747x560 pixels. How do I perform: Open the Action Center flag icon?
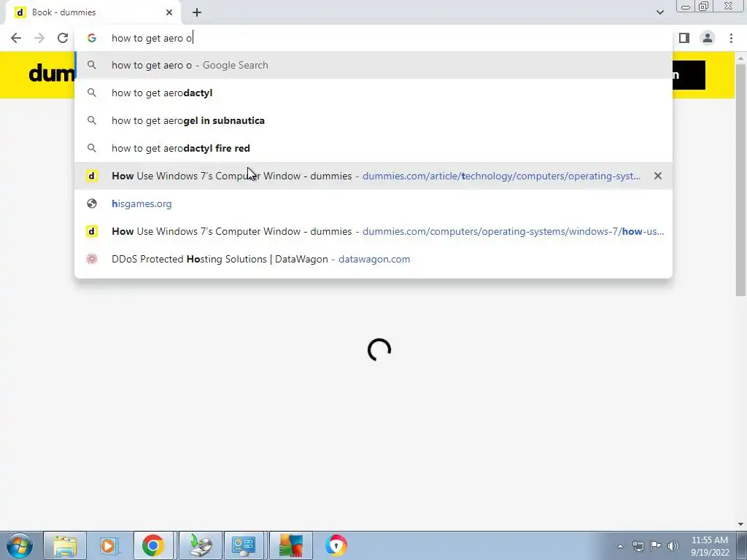pyautogui.click(x=656, y=546)
